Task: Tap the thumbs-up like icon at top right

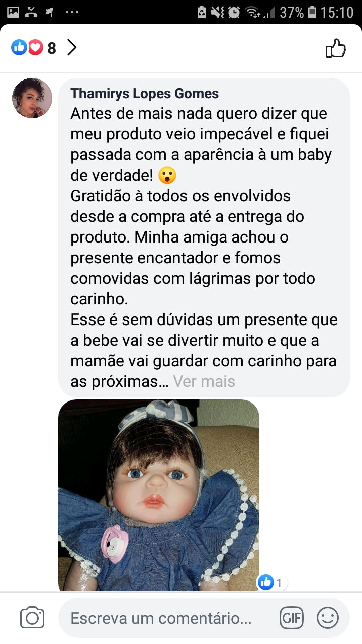Action: coord(336,48)
